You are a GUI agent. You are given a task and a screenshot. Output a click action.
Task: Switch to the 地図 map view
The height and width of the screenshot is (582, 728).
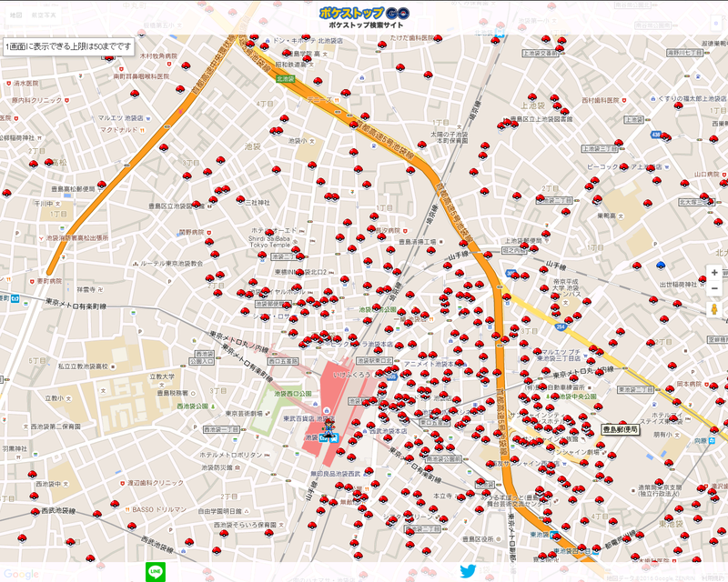(x=15, y=15)
